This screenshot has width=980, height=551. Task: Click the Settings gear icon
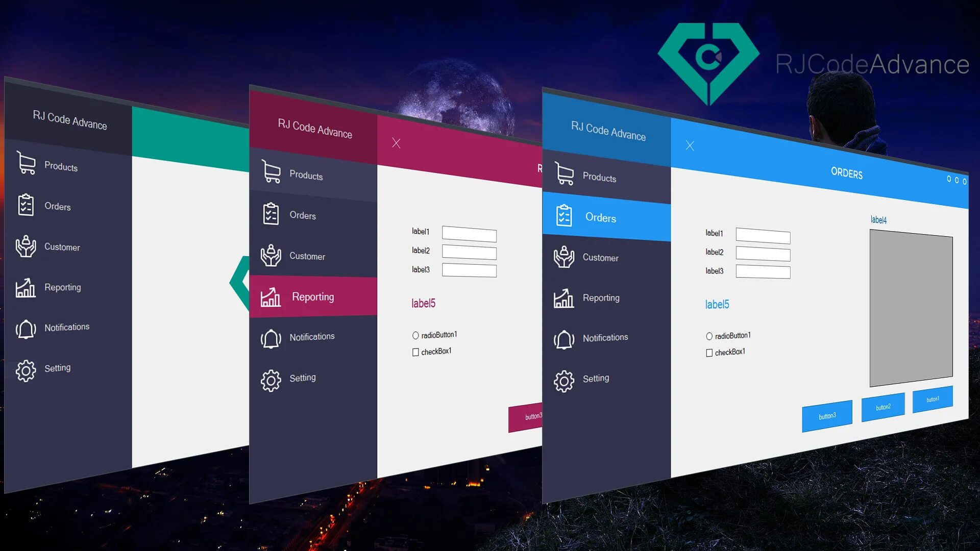(x=25, y=367)
